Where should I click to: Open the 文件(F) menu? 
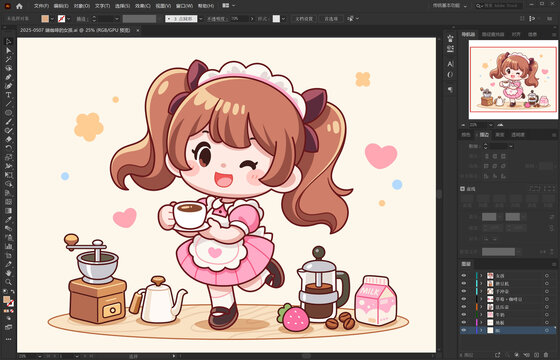pyautogui.click(x=41, y=6)
